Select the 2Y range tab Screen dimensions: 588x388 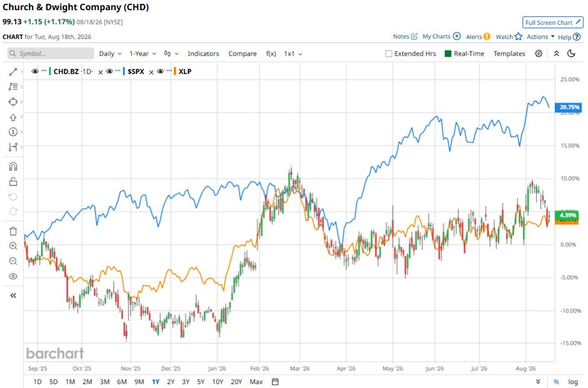171,382
